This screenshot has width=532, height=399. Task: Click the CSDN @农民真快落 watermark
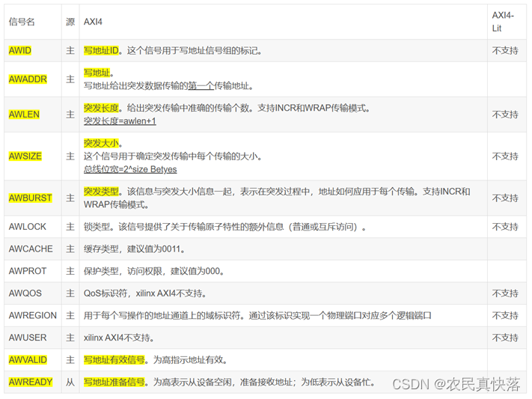coord(455,384)
